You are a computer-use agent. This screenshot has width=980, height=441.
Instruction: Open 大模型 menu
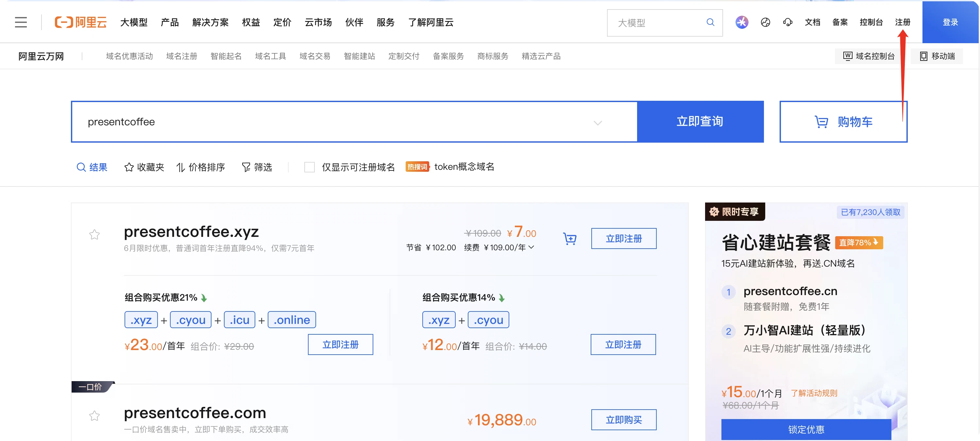(x=134, y=23)
